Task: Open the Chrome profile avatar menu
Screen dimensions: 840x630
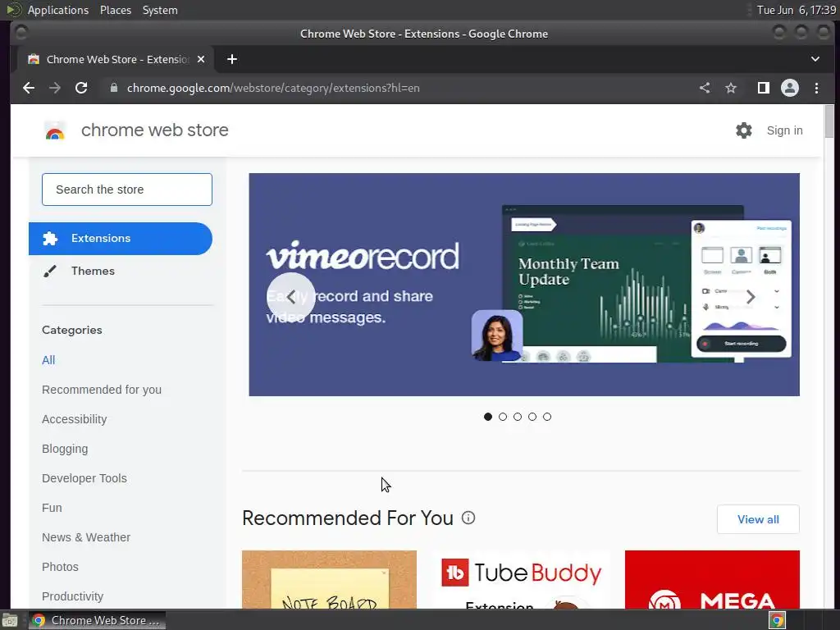Action: 790,88
